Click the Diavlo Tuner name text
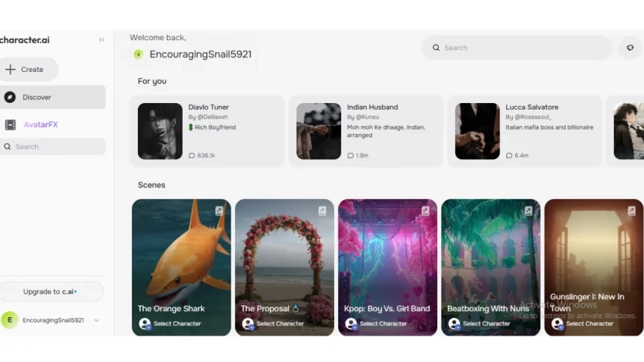 coord(208,107)
